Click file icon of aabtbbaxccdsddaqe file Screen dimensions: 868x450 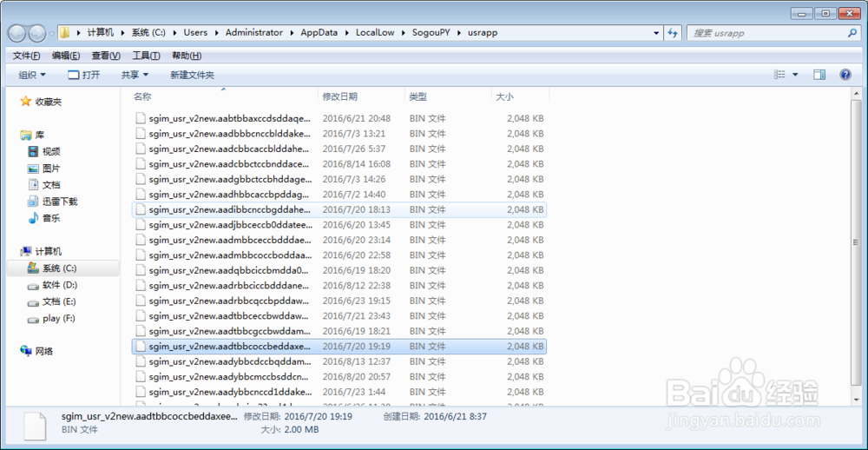[140, 118]
